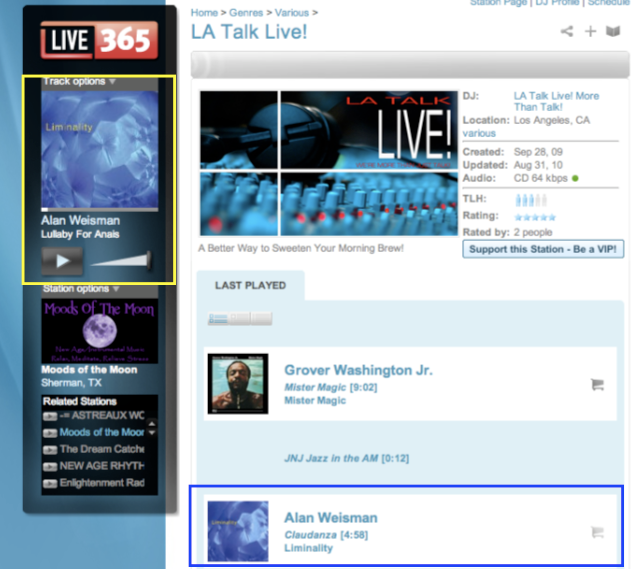Click the Live365 logo
632x569 pixels.
pyautogui.click(x=98, y=41)
